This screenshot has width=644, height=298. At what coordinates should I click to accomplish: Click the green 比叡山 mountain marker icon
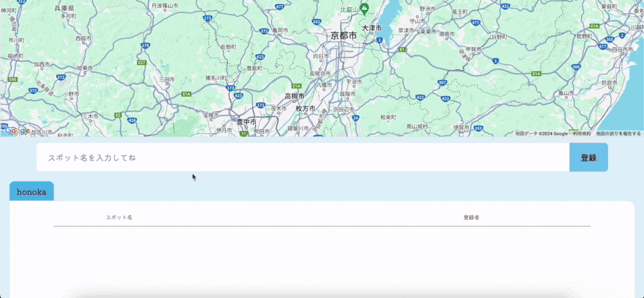364,8
